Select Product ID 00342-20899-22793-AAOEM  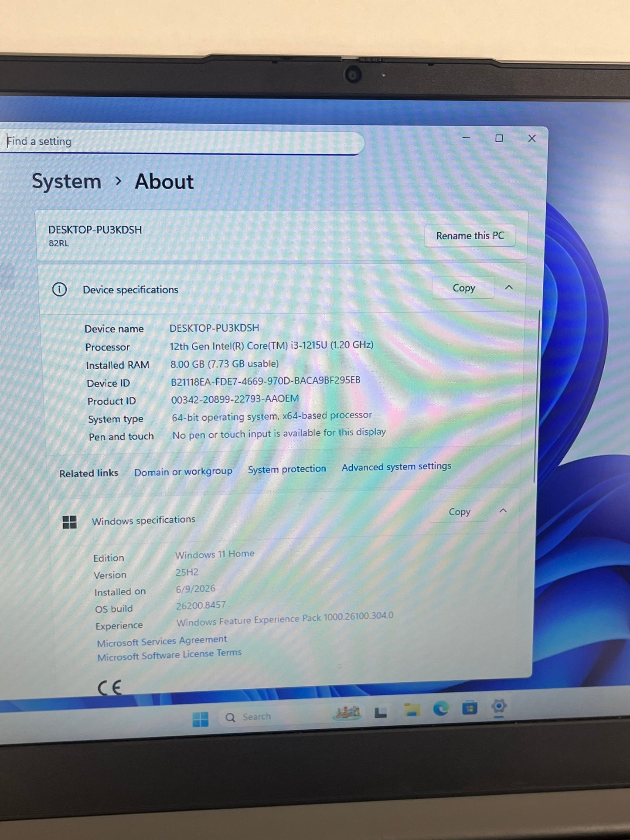pyautogui.click(x=235, y=399)
